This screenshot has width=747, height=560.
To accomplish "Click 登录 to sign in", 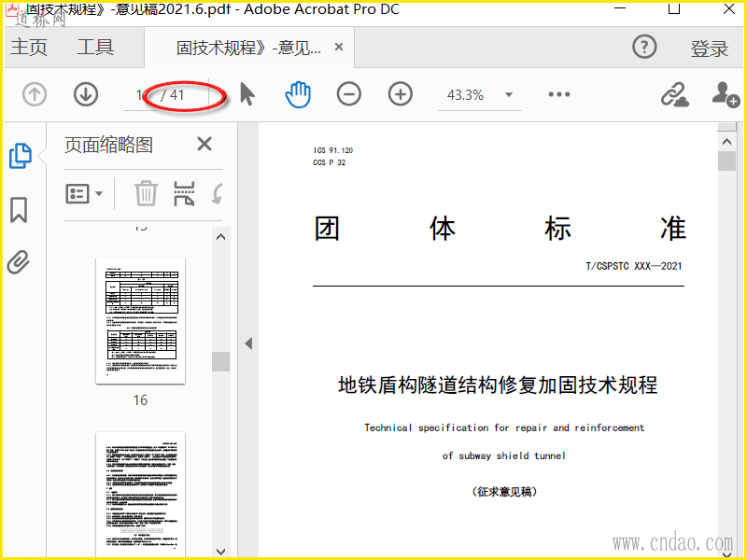I will pos(710,49).
